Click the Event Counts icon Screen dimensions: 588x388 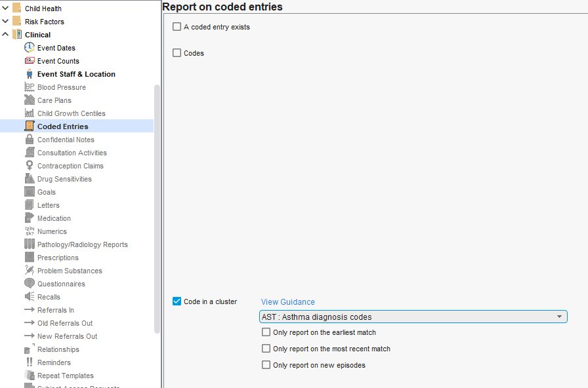point(30,61)
